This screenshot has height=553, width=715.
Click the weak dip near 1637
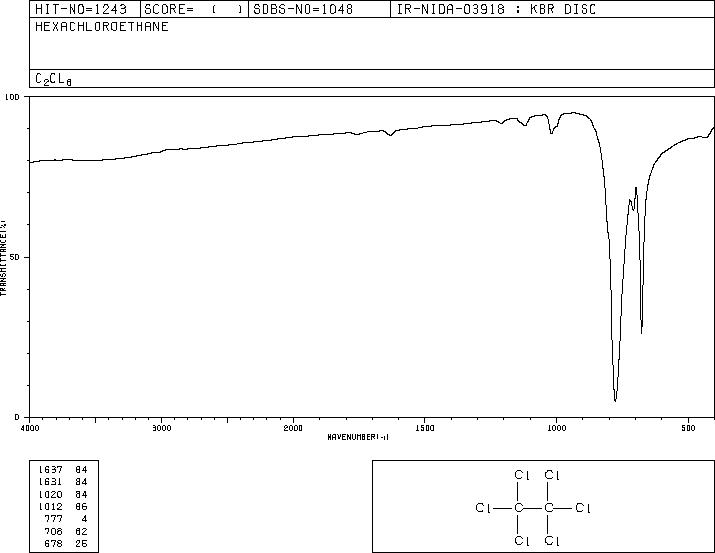click(x=390, y=135)
